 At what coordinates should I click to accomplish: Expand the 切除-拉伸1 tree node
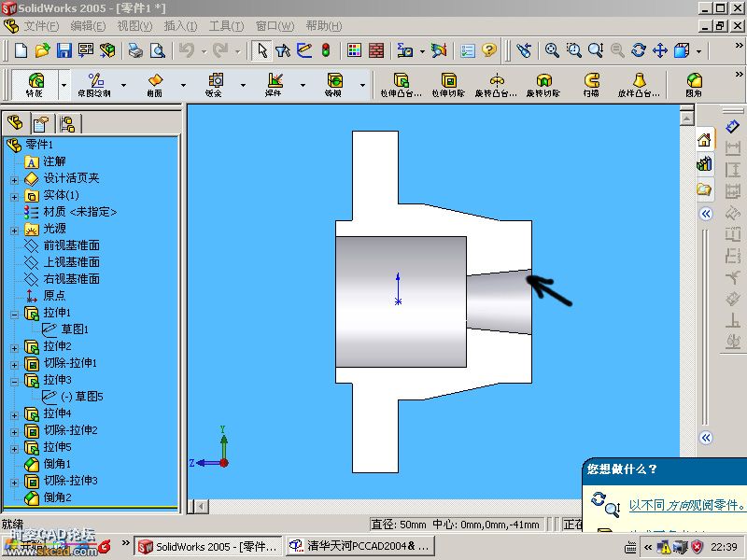coord(14,365)
